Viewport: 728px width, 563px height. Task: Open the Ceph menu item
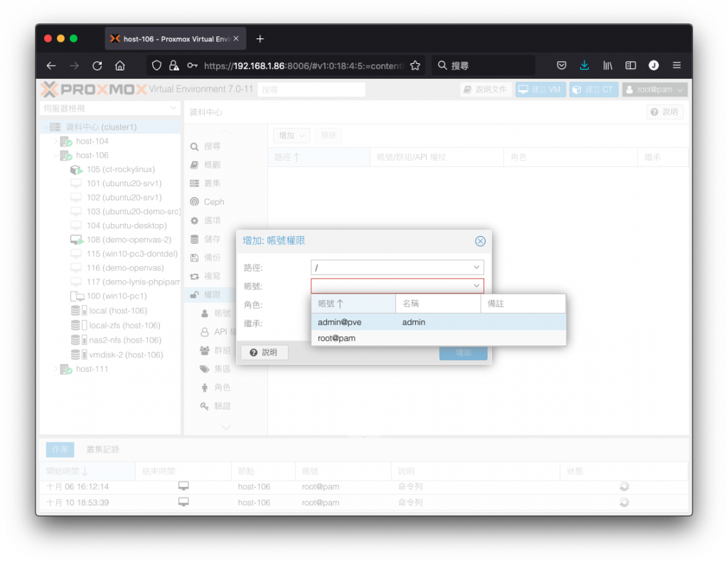214,202
